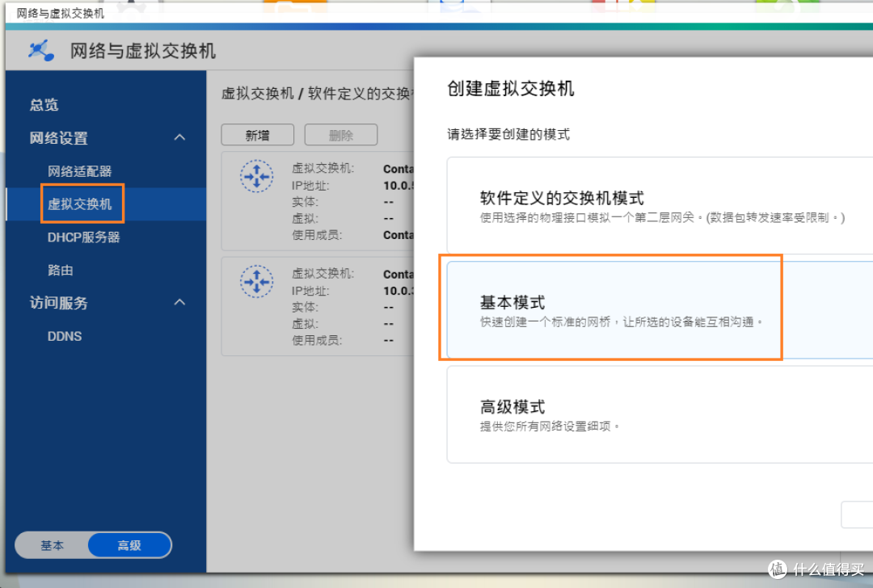873x588 pixels.
Task: Click the 网络与虚拟交换机 window title bar text
Action: point(60,14)
